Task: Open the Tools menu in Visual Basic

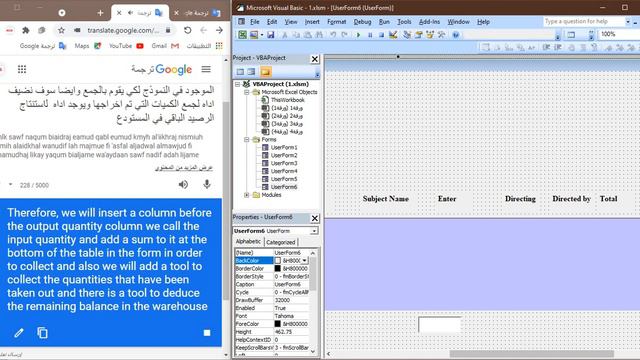Action: click(404, 22)
